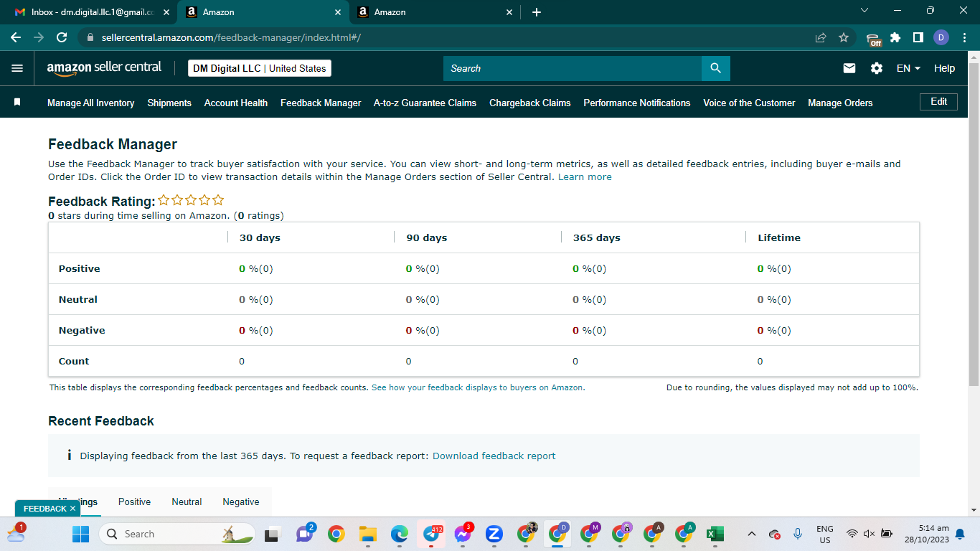Open Telegram from the taskbar
Viewport: 980px width, 551px height.
432,534
